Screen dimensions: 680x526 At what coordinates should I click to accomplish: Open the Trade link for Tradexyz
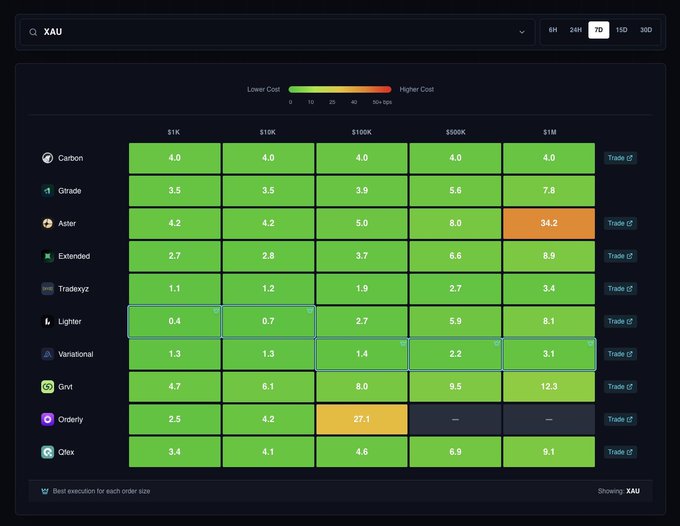(620, 289)
